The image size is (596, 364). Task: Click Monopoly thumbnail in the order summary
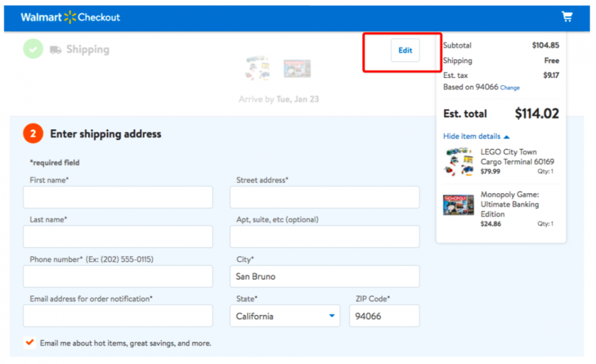pos(459,205)
